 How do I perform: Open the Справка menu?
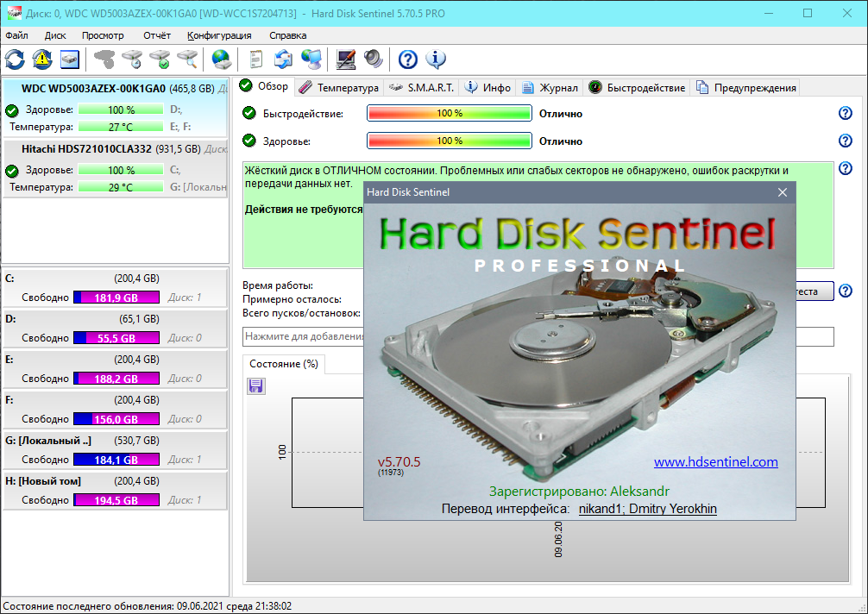(288, 35)
